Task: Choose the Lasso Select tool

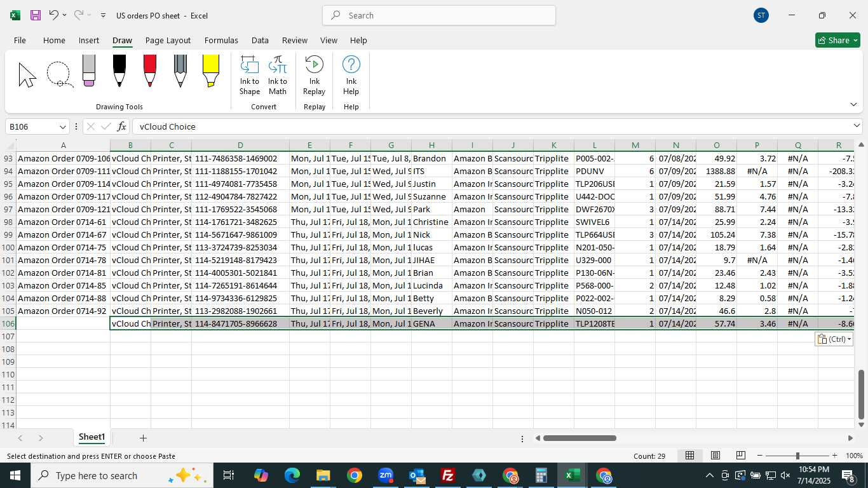Action: pos(59,75)
